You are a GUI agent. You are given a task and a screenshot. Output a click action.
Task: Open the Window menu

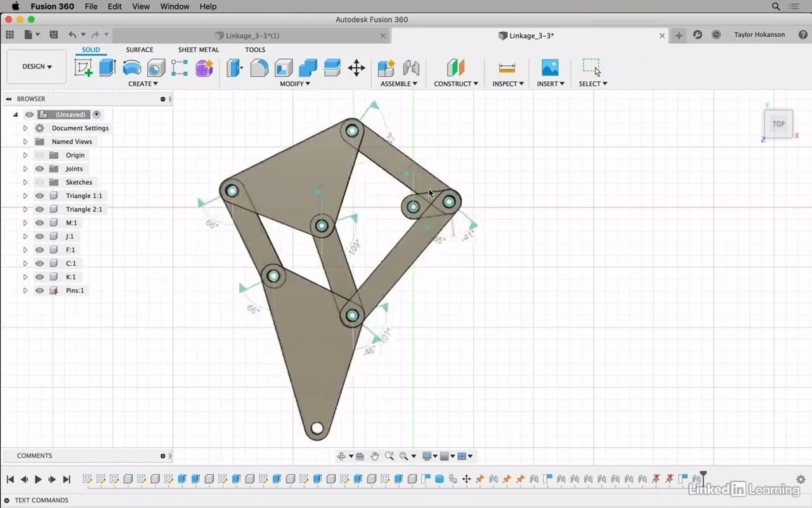point(174,6)
